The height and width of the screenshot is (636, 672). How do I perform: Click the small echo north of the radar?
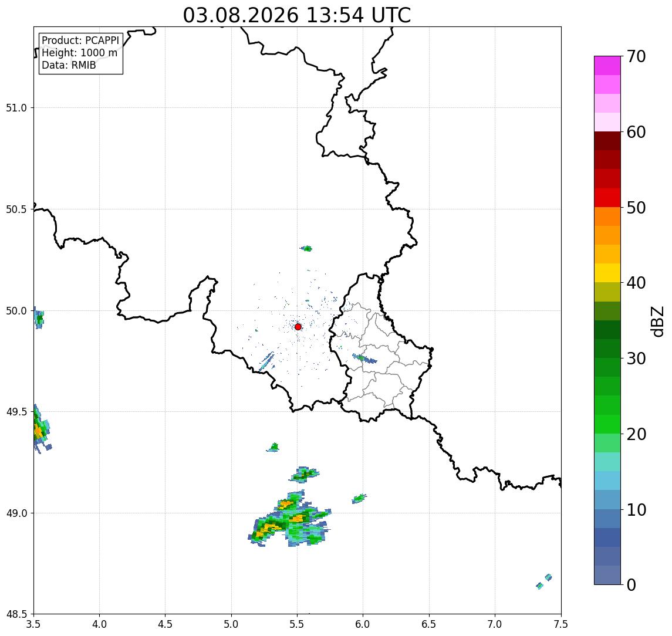(306, 249)
